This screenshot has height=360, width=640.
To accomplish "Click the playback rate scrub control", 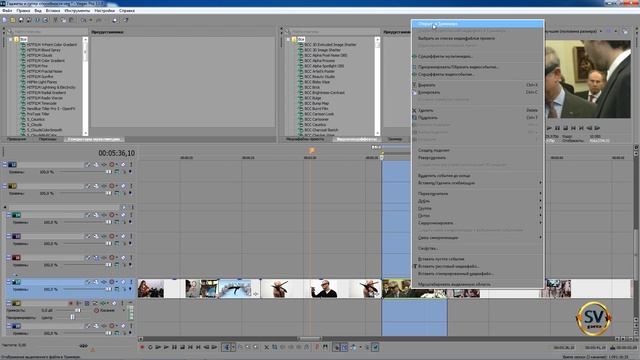I will (83, 345).
